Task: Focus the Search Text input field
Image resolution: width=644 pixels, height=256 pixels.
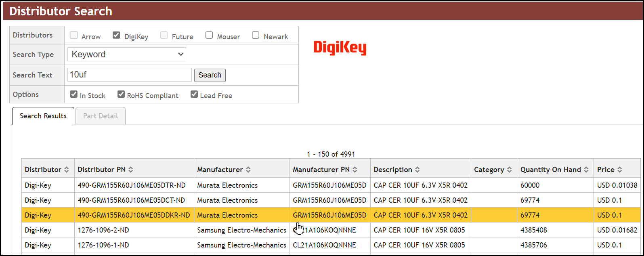Action: pyautogui.click(x=130, y=75)
